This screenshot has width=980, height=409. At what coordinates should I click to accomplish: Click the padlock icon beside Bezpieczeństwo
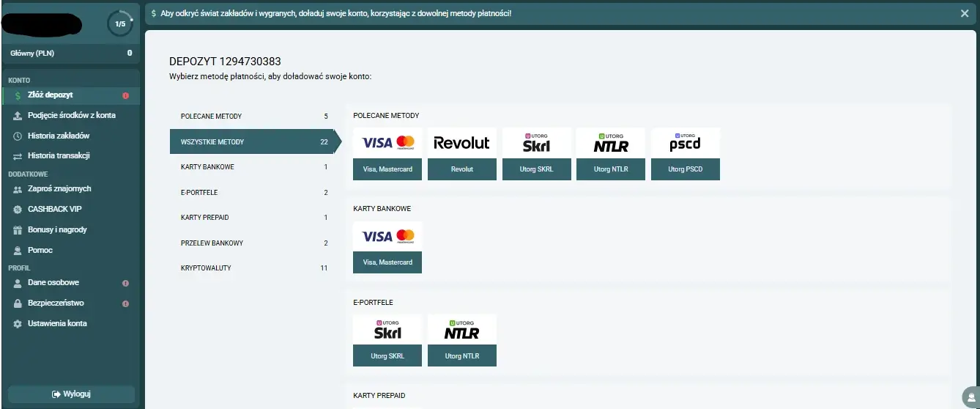coord(18,303)
